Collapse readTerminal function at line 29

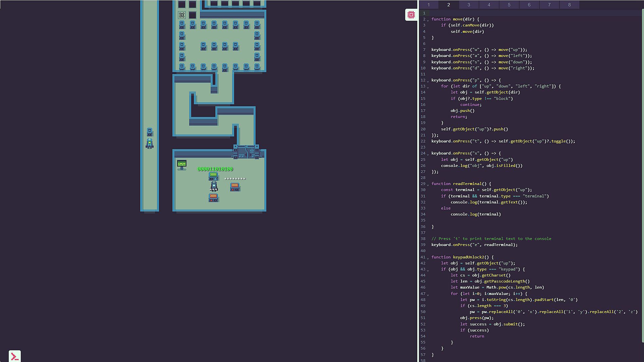pyautogui.click(x=428, y=184)
